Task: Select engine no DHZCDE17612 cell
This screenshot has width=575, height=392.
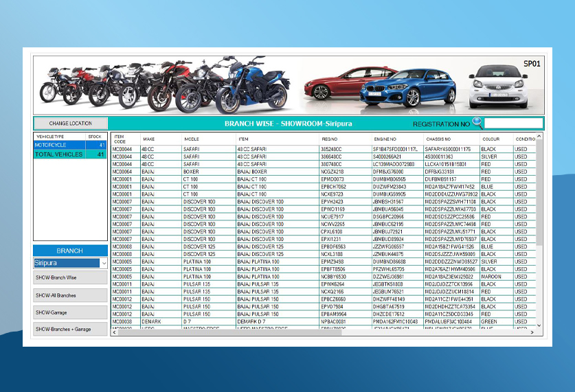Action: click(x=398, y=314)
